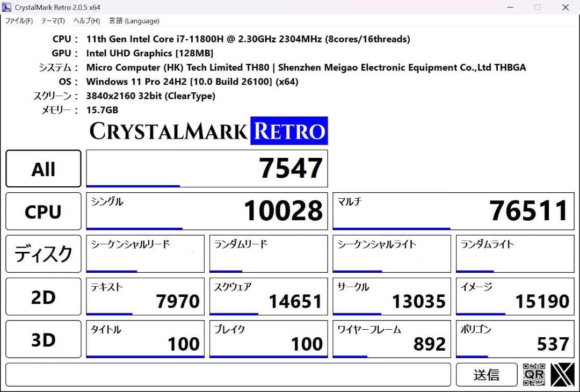Run the All benchmark
The width and height of the screenshot is (580, 392).
43,168
